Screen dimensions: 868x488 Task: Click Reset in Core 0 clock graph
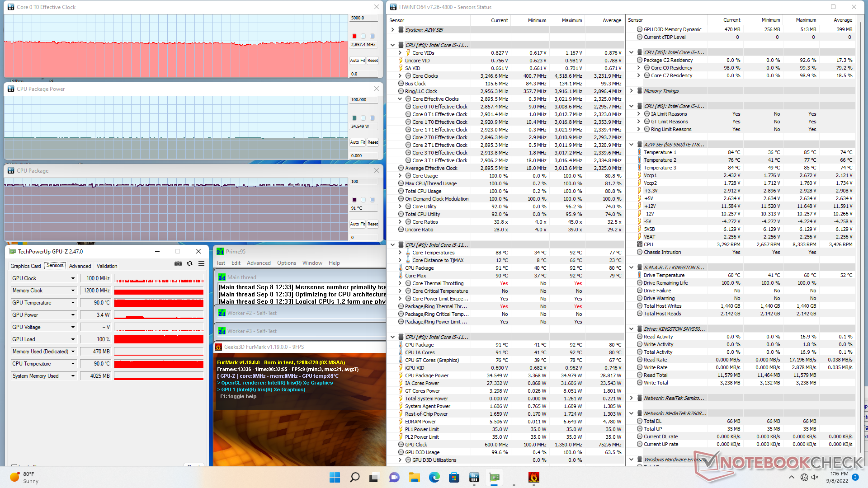point(373,61)
